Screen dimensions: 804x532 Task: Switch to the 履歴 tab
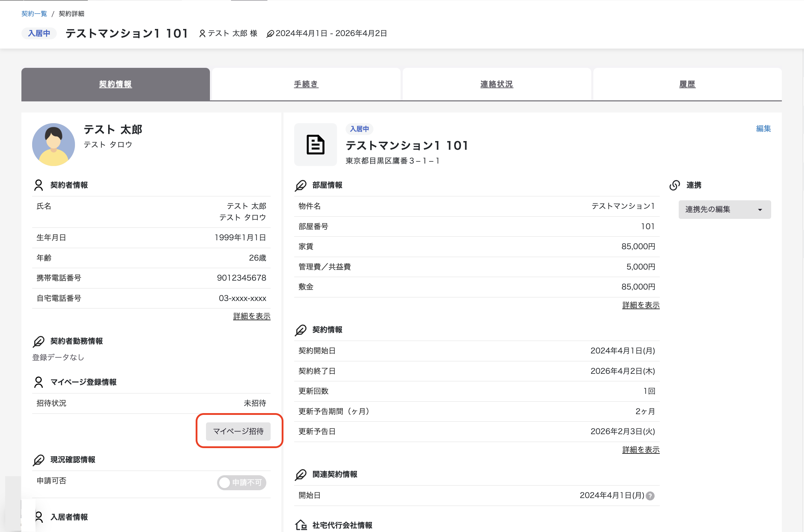click(x=688, y=84)
